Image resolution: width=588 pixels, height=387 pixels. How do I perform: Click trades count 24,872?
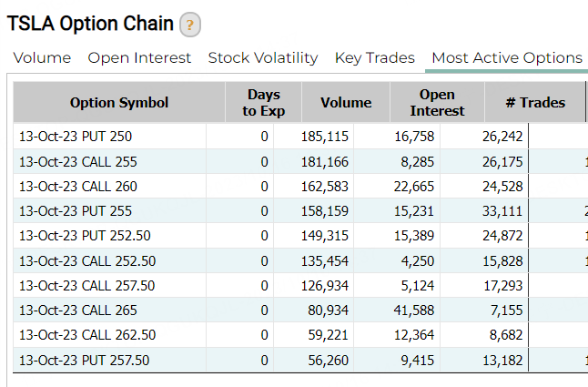[x=502, y=236]
